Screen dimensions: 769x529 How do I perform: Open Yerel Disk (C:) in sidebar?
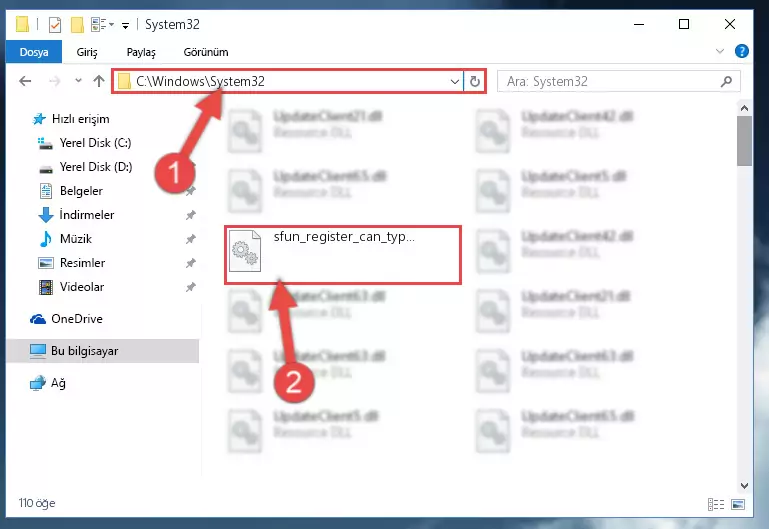pyautogui.click(x=95, y=143)
